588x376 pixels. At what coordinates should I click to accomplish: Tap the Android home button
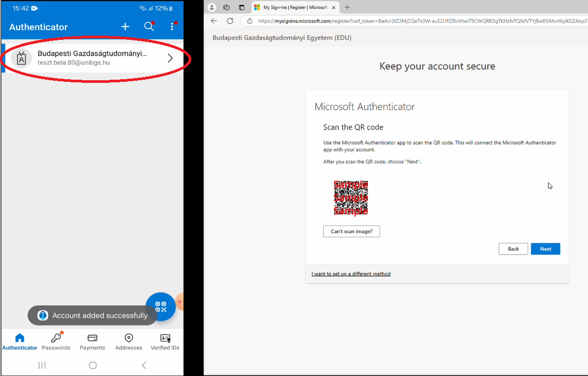coord(93,365)
